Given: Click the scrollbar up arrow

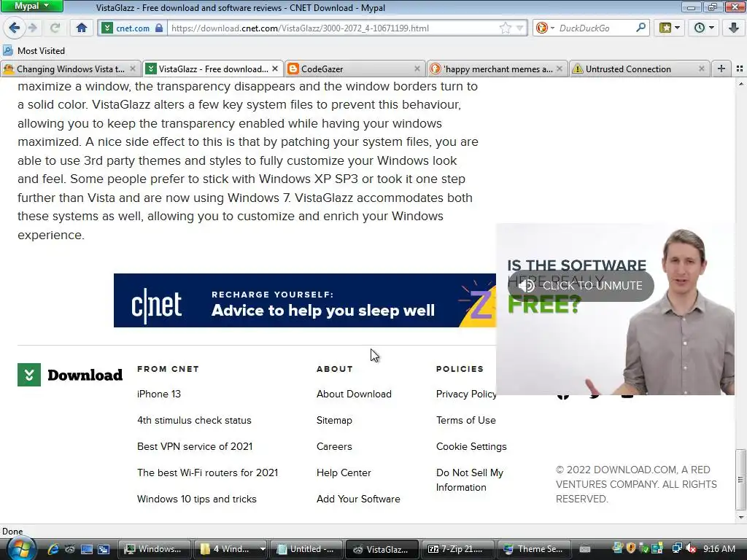Looking at the screenshot, I should click(x=741, y=84).
